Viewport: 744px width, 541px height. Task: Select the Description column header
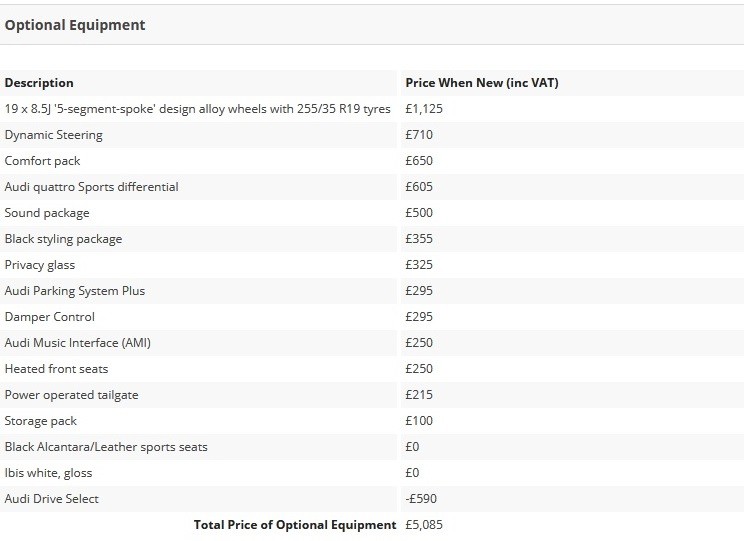click(x=39, y=83)
